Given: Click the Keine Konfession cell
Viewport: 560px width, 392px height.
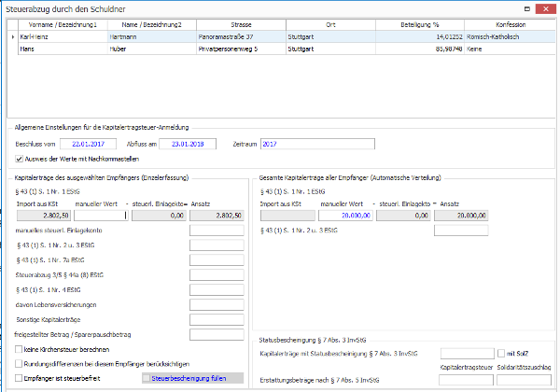Looking at the screenshot, I should click(x=511, y=49).
